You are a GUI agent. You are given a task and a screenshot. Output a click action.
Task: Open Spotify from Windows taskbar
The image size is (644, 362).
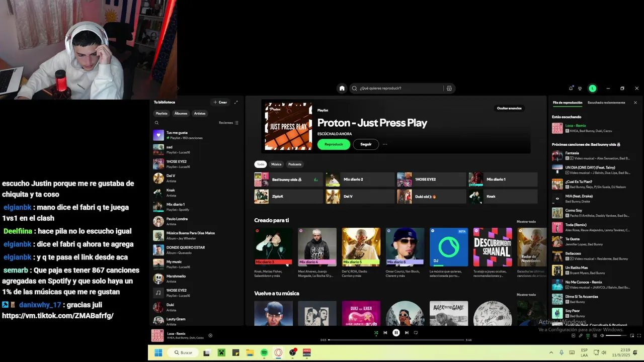click(264, 353)
